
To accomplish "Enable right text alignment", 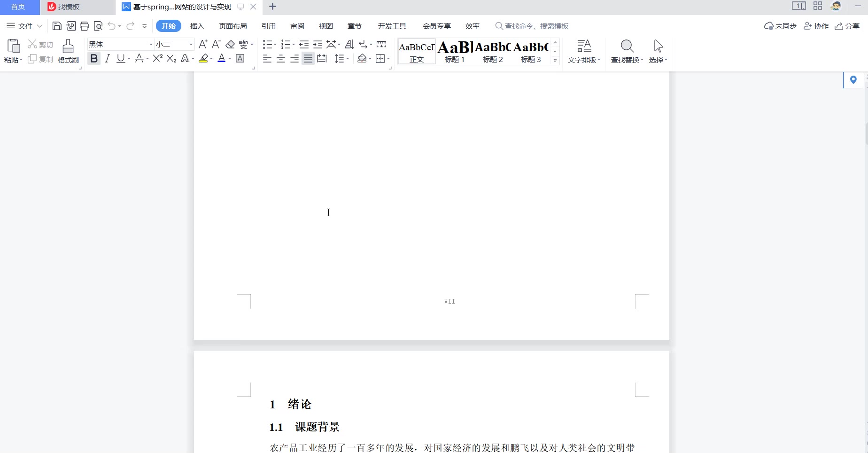I will [294, 58].
